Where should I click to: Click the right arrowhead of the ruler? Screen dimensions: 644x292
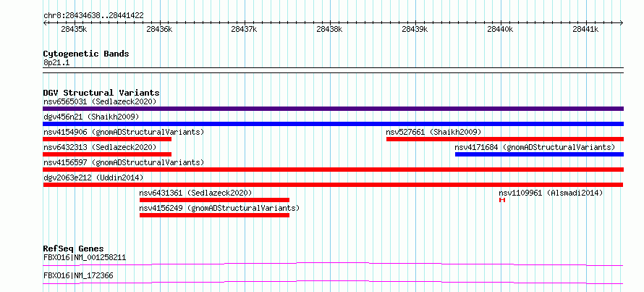[622, 22]
